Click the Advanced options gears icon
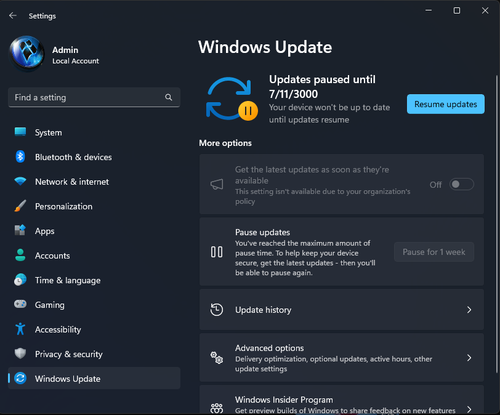This screenshot has height=415, width=500. pyautogui.click(x=217, y=358)
